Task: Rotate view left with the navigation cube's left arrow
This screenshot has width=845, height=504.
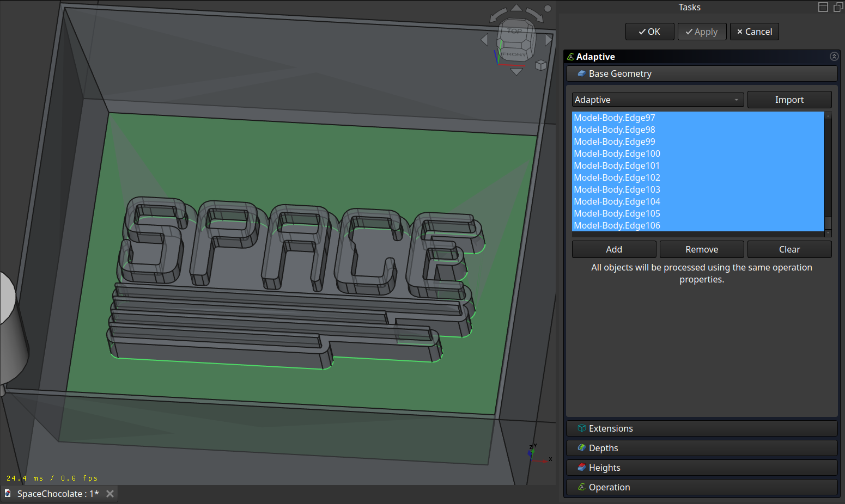Action: (484, 40)
